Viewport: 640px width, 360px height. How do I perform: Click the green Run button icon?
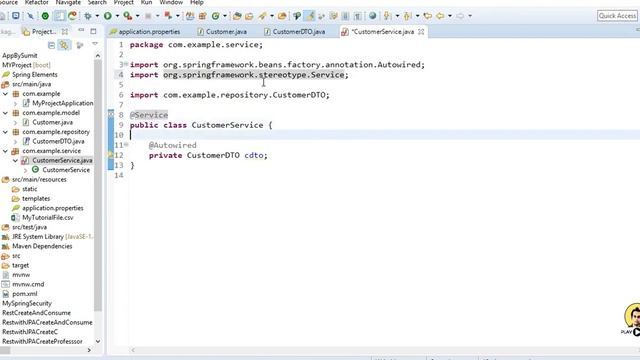[x=108, y=16]
